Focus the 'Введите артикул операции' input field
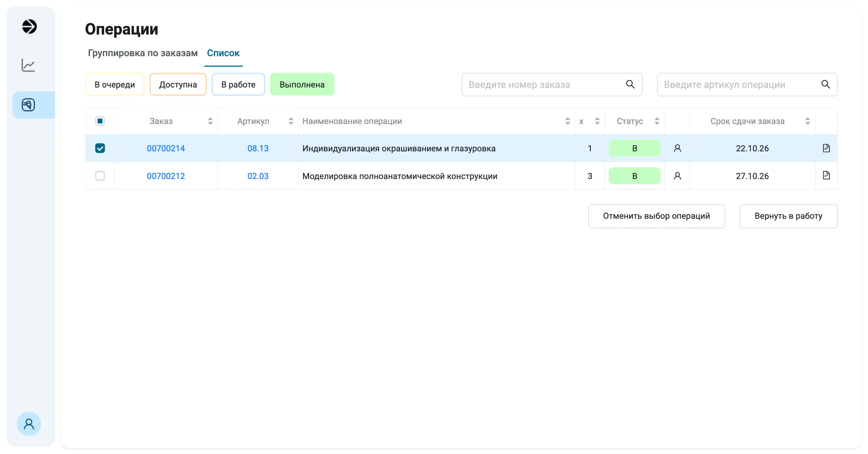 pos(747,84)
